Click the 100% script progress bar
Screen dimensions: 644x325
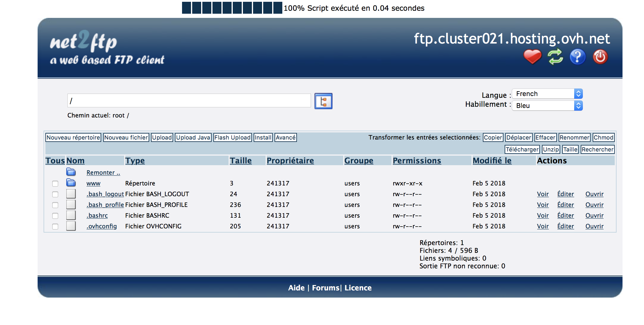[x=232, y=8]
